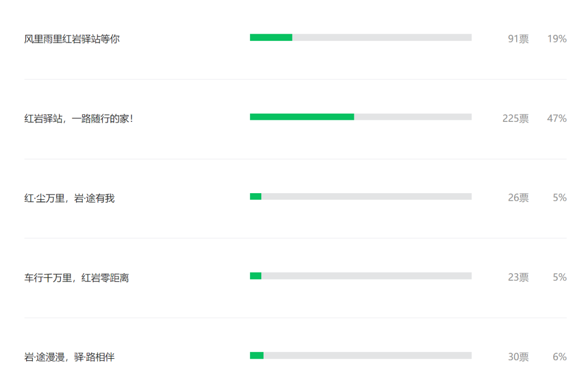Click the 26票 vote count
This screenshot has width=588, height=382.
click(518, 198)
